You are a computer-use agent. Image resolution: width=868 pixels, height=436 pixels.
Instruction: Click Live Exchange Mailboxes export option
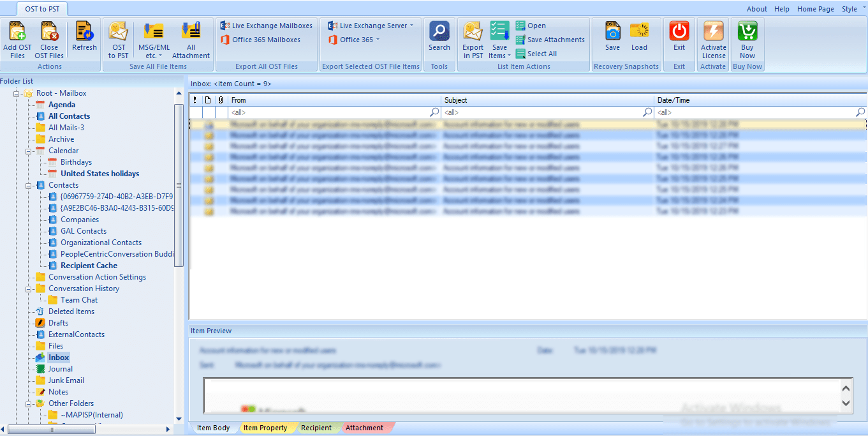267,26
